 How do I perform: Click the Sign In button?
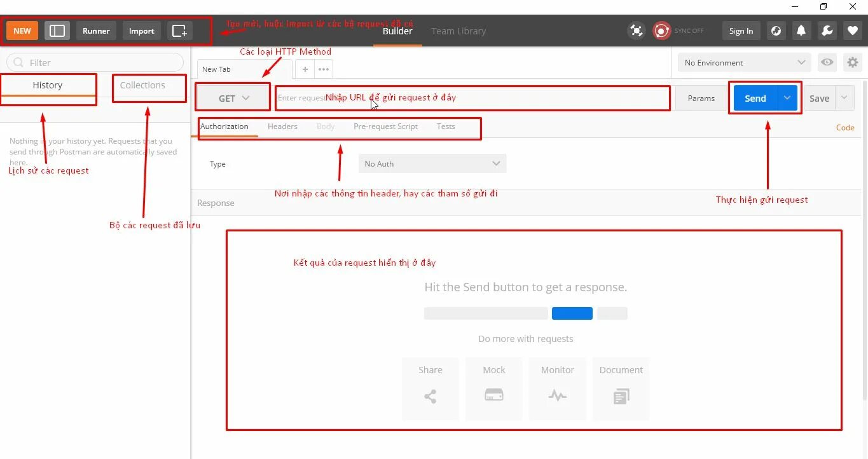(x=741, y=31)
